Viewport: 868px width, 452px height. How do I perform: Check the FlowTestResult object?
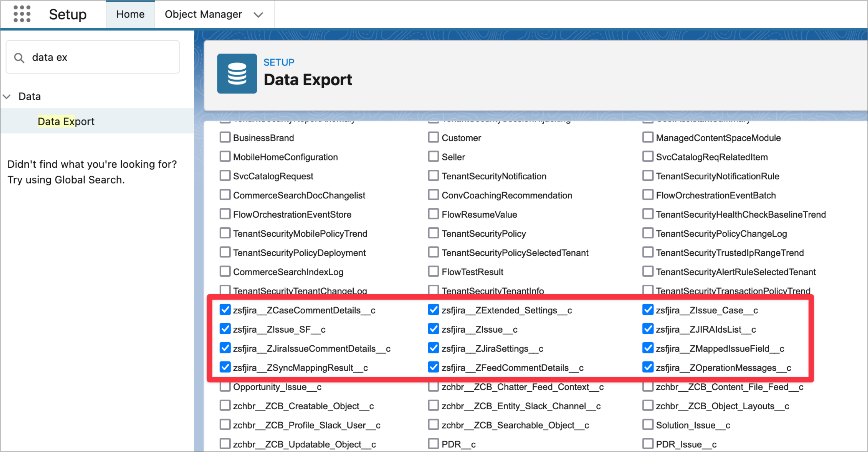433,271
